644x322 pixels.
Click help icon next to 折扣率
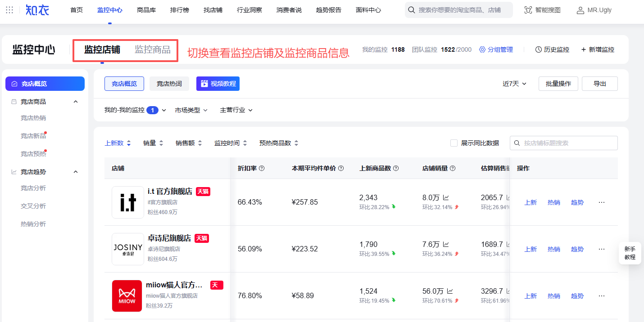(262, 168)
